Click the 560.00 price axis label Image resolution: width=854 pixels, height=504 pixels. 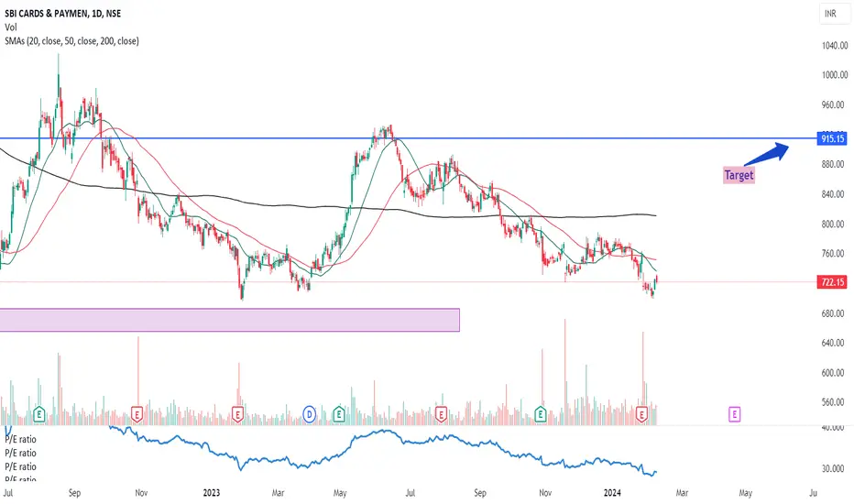click(835, 402)
